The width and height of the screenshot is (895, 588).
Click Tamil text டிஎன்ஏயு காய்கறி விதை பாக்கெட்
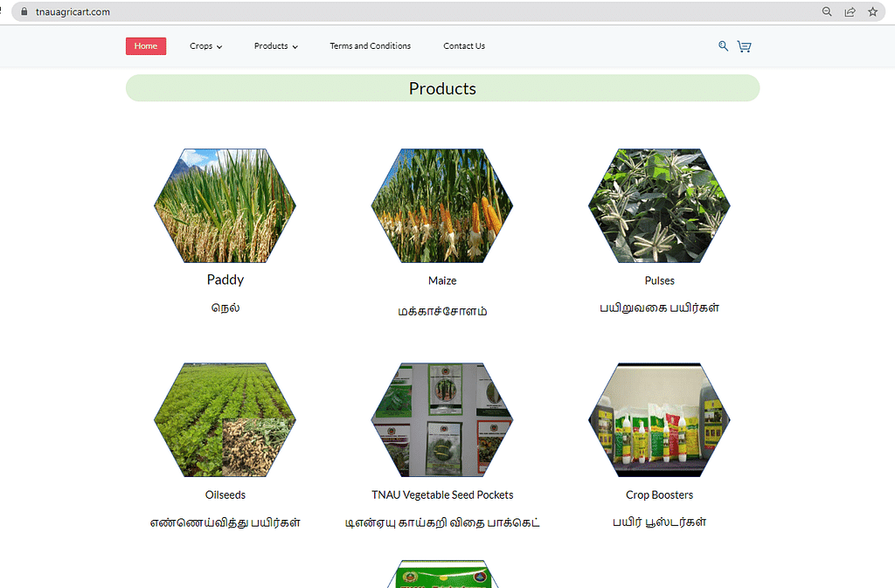click(x=442, y=522)
